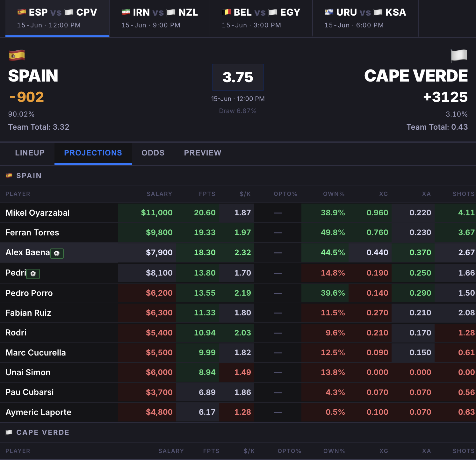The width and height of the screenshot is (476, 460).
Task: Select the Unai Simon player name
Action: [x=28, y=372]
